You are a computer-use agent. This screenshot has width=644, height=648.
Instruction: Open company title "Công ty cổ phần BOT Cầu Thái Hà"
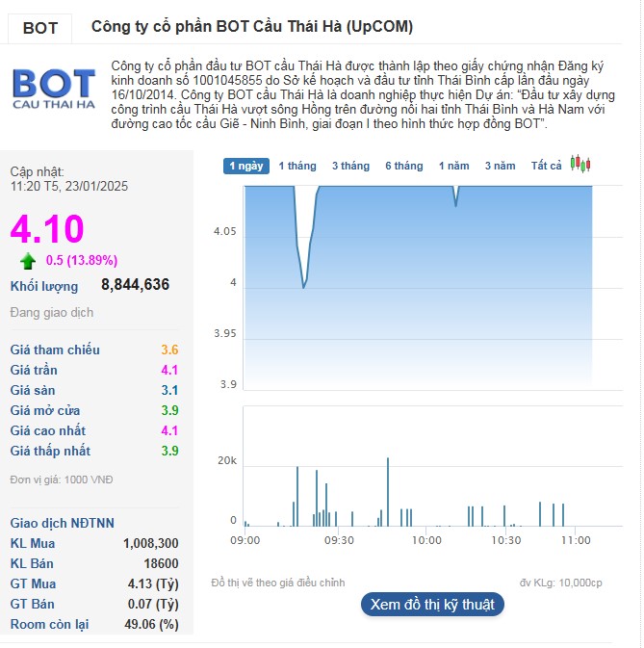click(252, 27)
